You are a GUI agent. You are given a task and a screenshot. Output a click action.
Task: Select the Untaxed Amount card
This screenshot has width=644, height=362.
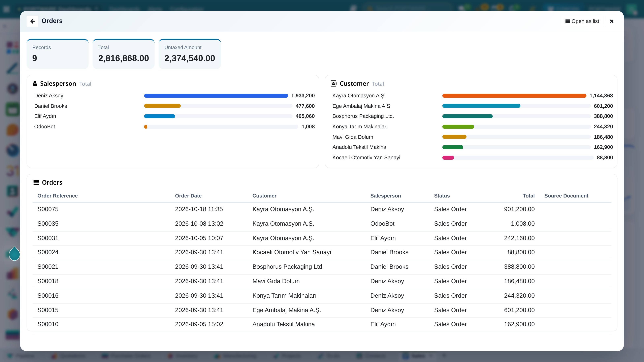click(x=190, y=54)
